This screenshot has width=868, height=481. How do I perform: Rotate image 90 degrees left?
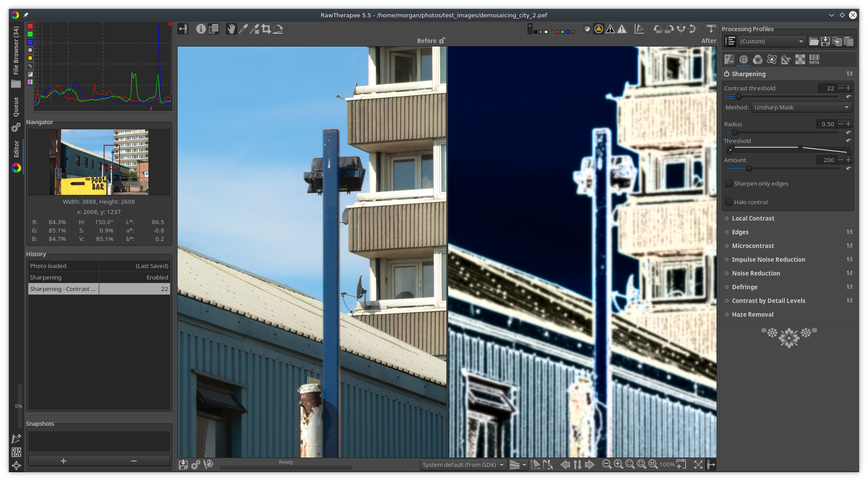658,29
